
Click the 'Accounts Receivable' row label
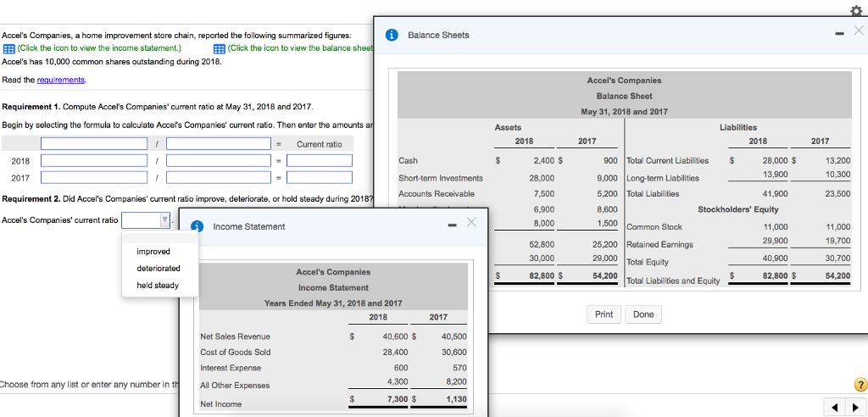pos(437,194)
